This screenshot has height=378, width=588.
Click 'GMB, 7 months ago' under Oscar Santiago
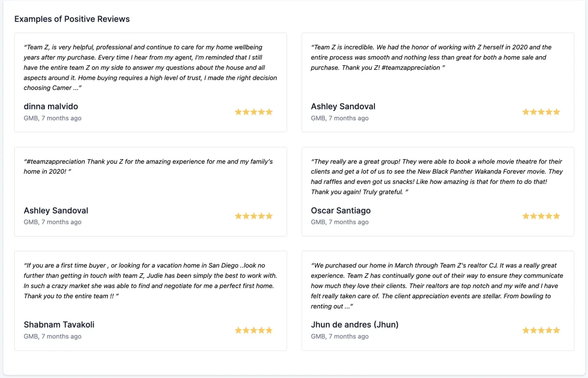tap(340, 222)
